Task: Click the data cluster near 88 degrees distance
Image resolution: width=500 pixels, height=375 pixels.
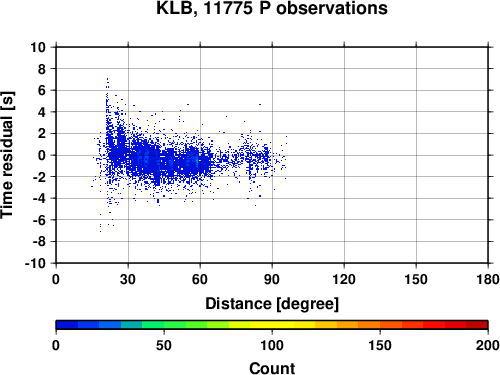Action: 266,155
